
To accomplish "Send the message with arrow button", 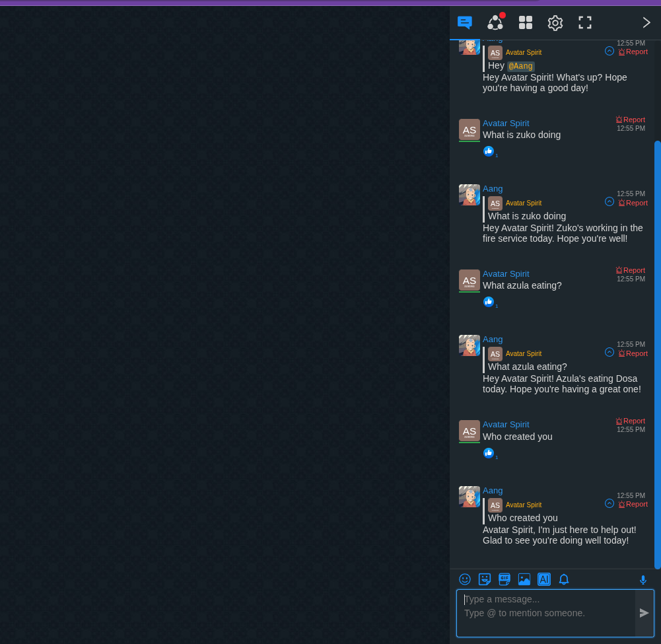I will point(644,613).
